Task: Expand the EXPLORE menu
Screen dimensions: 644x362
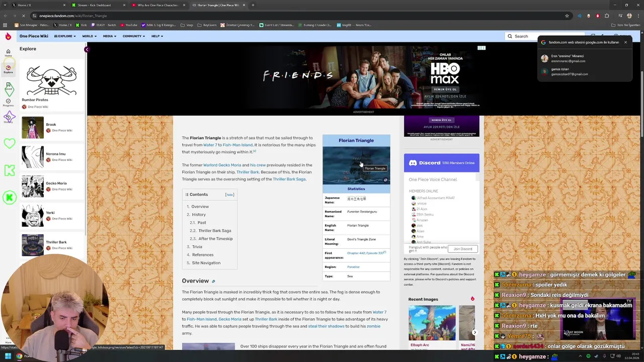Action: (65, 36)
